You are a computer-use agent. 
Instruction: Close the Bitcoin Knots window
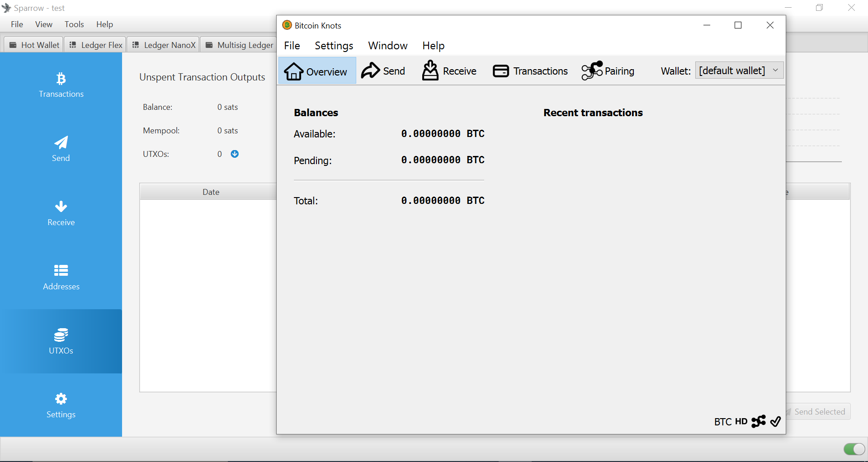(x=770, y=25)
